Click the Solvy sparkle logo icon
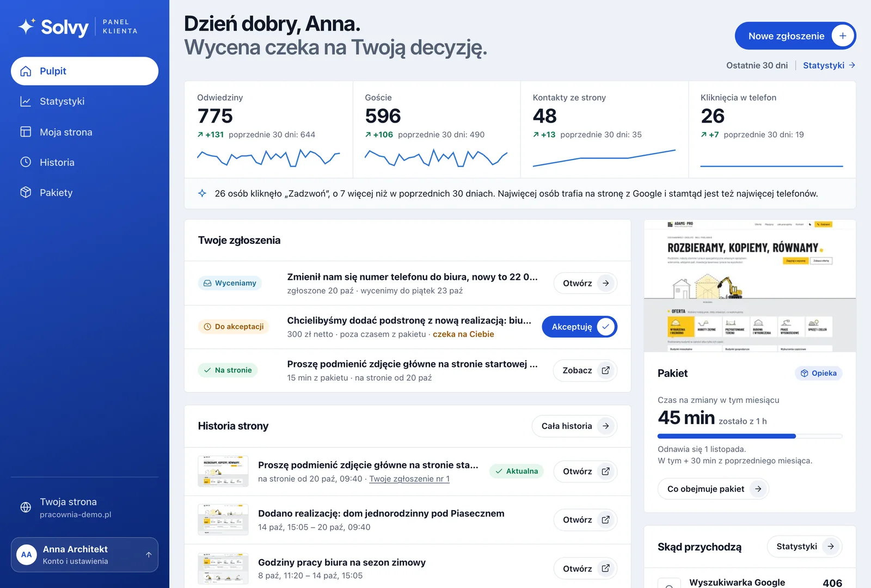 pos(27,26)
